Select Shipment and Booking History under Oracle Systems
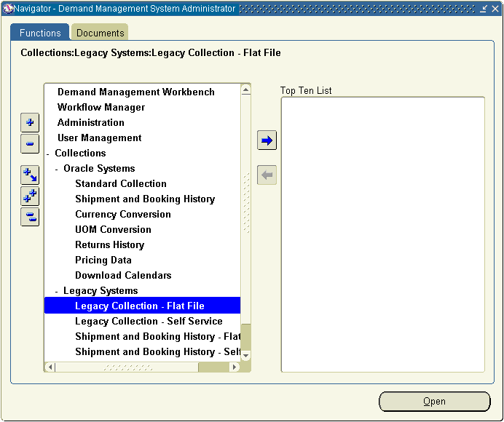The height and width of the screenshot is (422, 504). coord(145,199)
